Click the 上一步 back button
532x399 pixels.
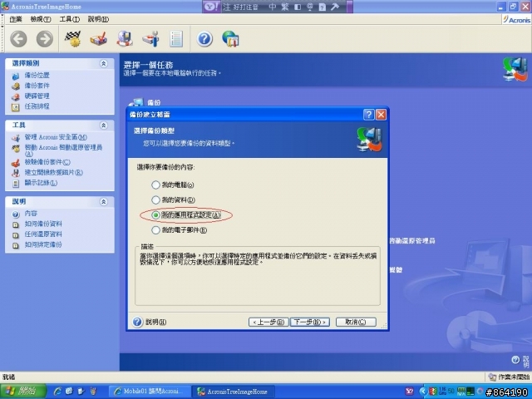click(268, 322)
